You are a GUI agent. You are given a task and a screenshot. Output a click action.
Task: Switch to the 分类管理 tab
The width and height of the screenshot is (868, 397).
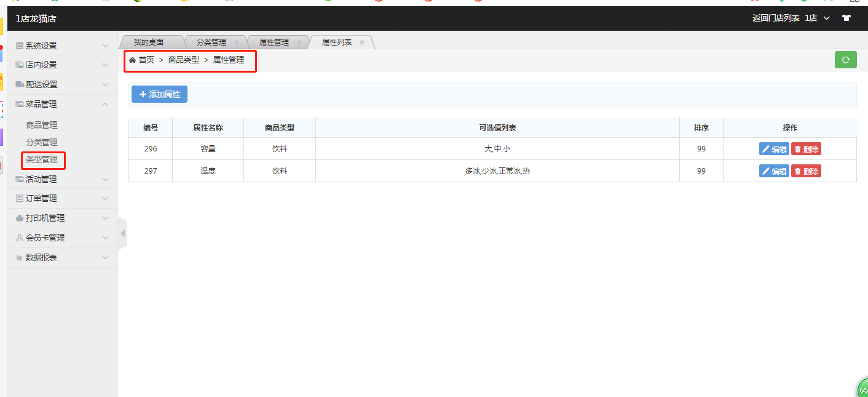[x=211, y=42]
